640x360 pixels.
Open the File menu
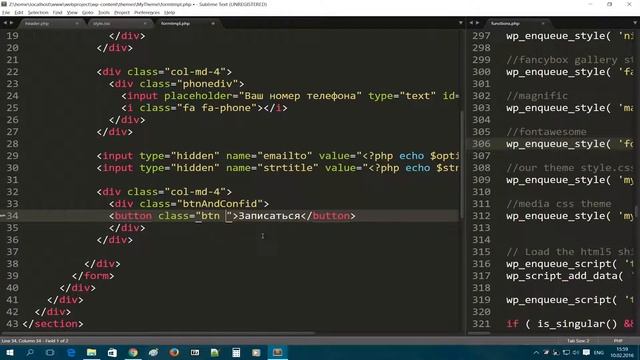(x=6, y=13)
